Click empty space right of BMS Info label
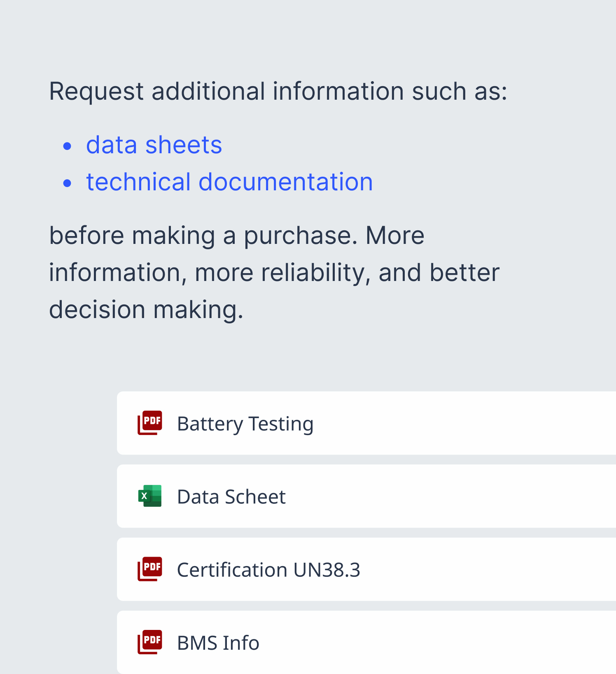The height and width of the screenshot is (674, 616). (436, 643)
